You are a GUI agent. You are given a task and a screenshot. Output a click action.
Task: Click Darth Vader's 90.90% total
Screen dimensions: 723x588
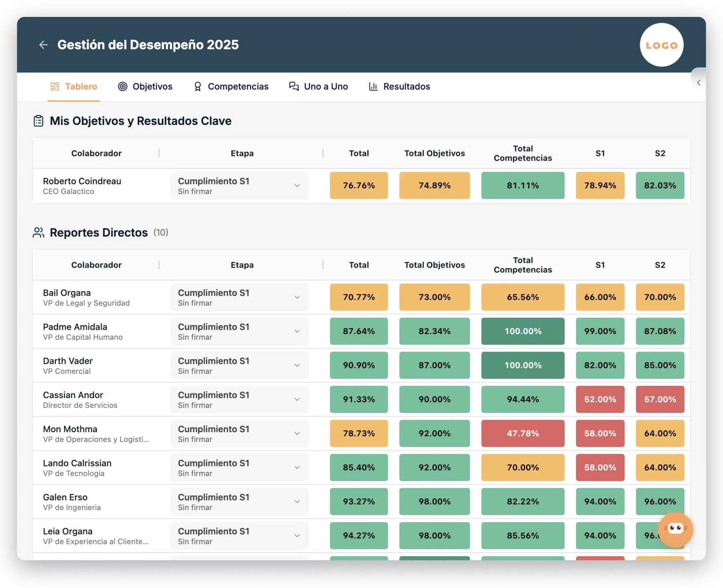point(359,365)
